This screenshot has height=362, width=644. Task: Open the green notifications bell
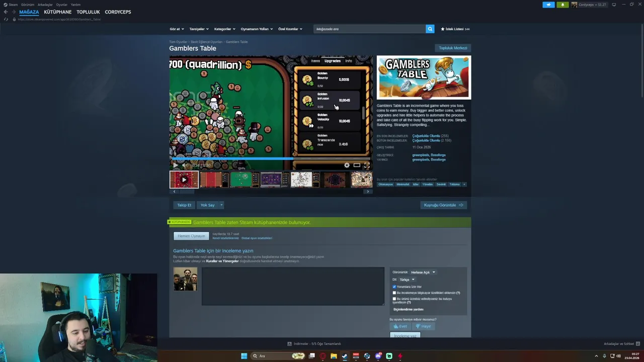pyautogui.click(x=562, y=5)
